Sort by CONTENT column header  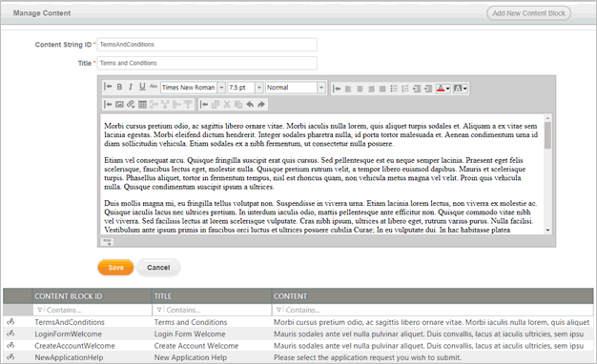point(290,296)
